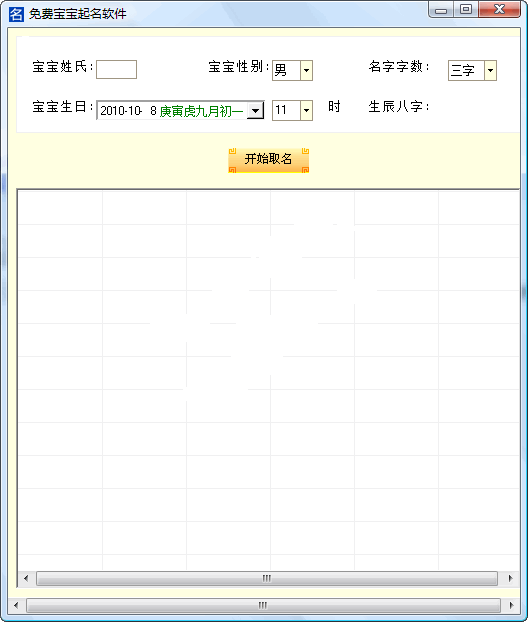The height and width of the screenshot is (622, 528).
Task: Open the 宝宝生日 date picker dropdown arrow
Action: pyautogui.click(x=255, y=111)
